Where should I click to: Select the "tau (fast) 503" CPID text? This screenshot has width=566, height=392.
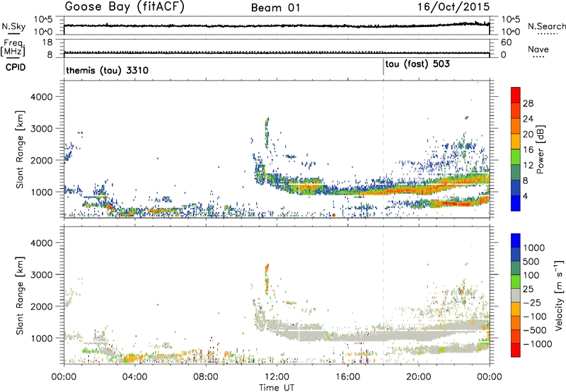pos(417,64)
